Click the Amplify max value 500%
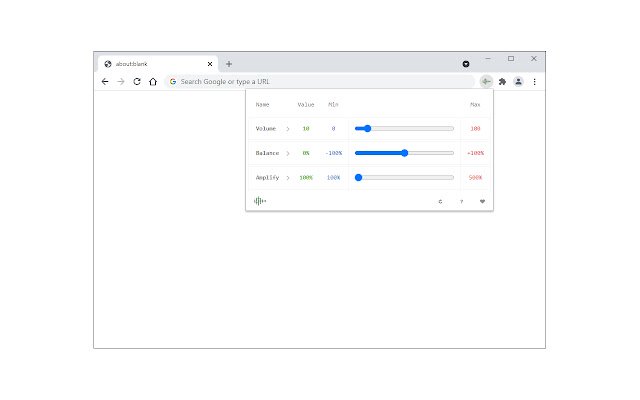This screenshot has height=400, width=640. [475, 178]
